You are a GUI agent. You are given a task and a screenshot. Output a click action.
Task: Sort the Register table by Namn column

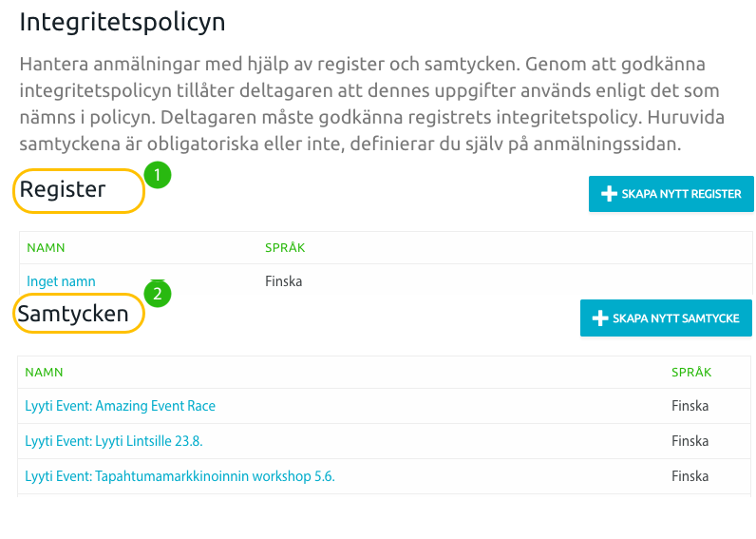pos(46,248)
